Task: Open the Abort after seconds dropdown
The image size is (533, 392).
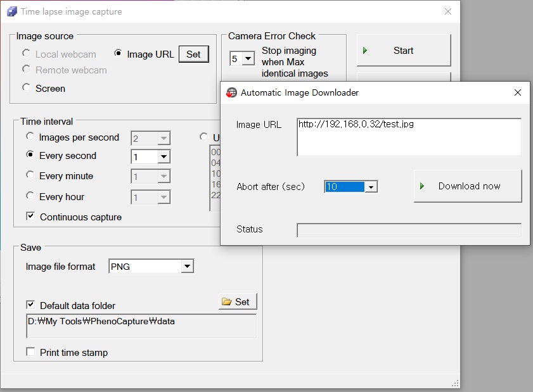Action: point(371,187)
